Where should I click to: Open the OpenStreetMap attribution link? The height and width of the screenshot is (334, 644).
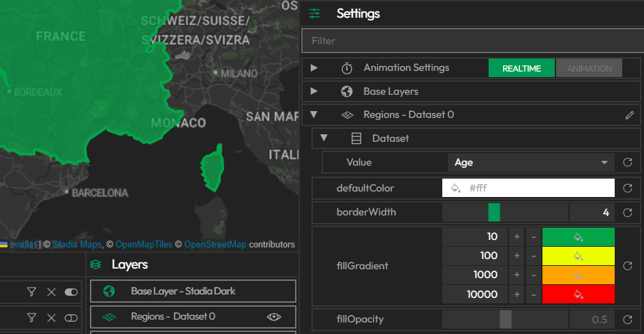[215, 244]
